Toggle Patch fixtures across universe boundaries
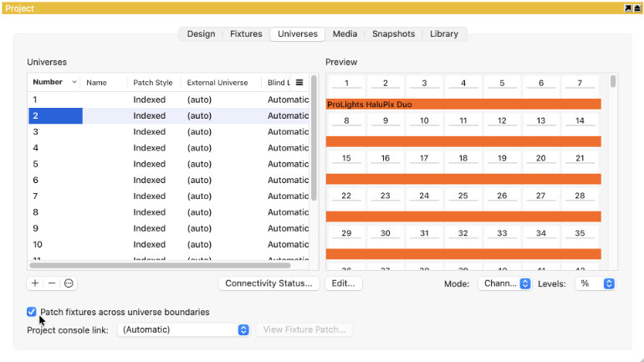644x362 pixels. pos(32,312)
